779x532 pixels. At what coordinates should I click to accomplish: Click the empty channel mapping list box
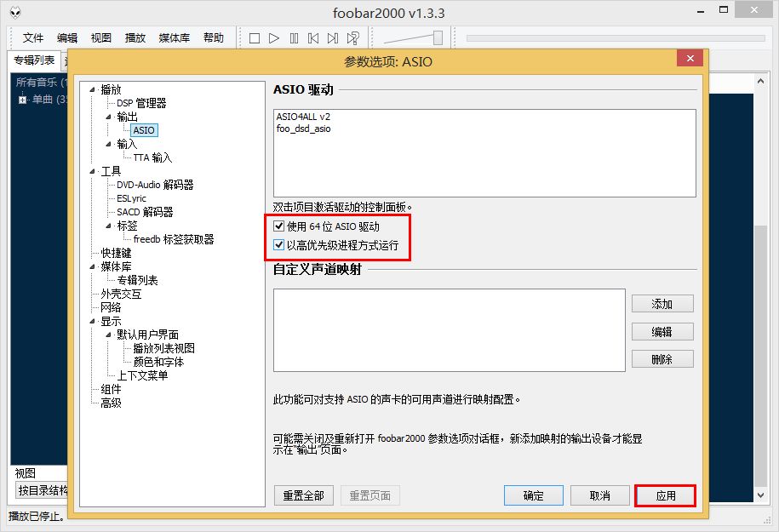tap(450, 330)
